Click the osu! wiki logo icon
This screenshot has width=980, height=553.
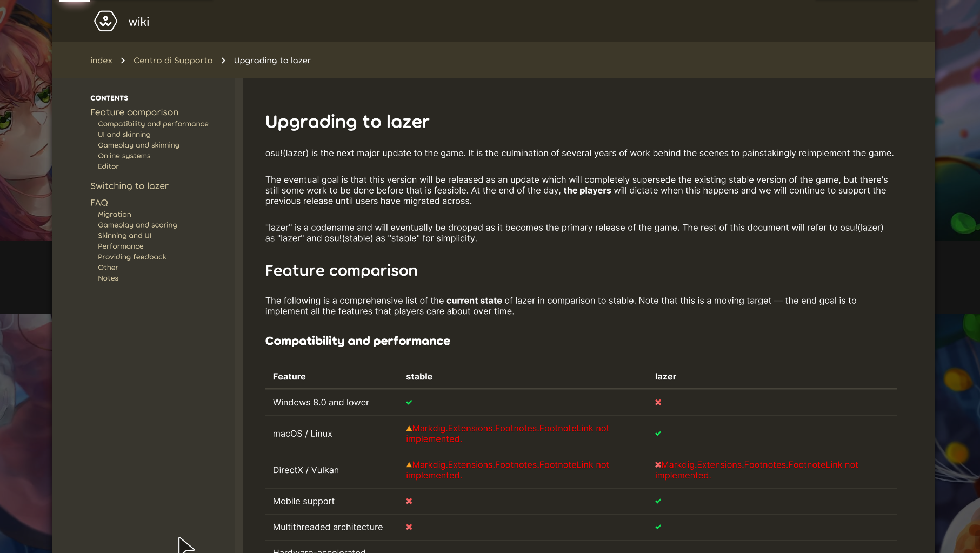coord(105,21)
